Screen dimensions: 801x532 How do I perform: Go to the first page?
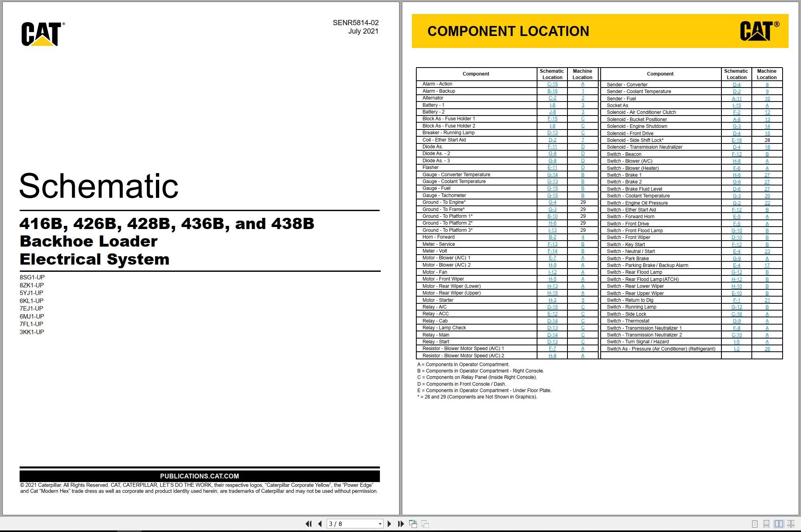click(308, 524)
